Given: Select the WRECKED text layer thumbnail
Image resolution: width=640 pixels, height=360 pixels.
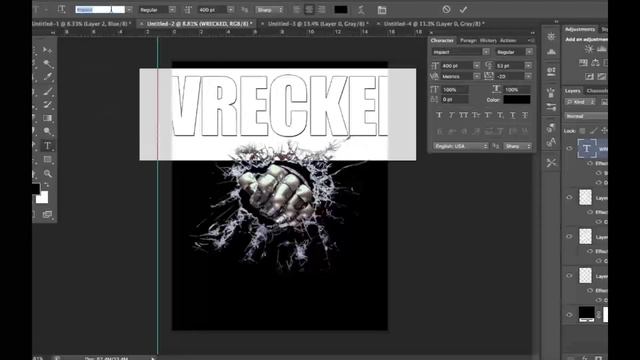Looking at the screenshot, I should click(x=587, y=149).
